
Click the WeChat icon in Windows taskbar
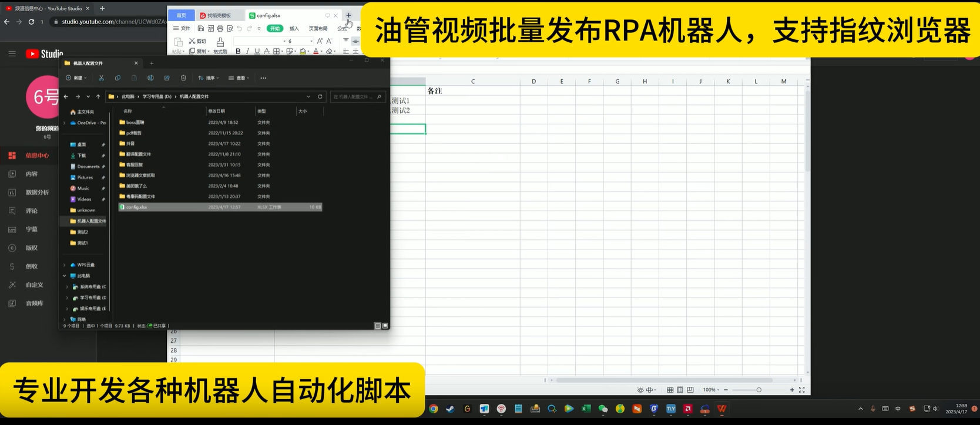click(603, 409)
